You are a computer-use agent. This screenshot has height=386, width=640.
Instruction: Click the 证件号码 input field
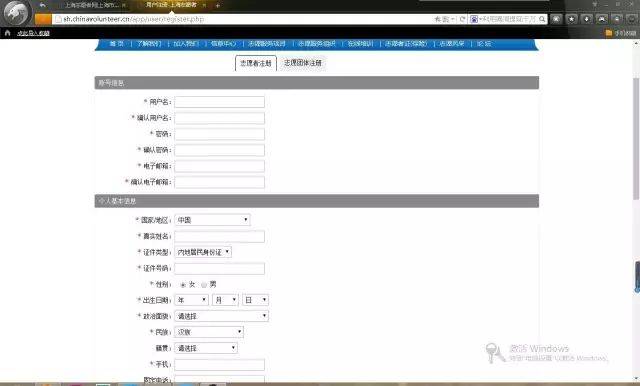[220, 268]
